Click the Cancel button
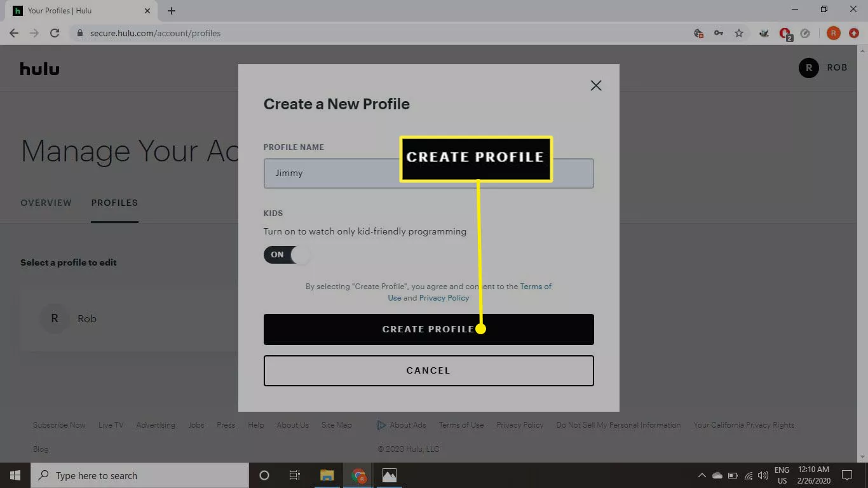 (428, 370)
